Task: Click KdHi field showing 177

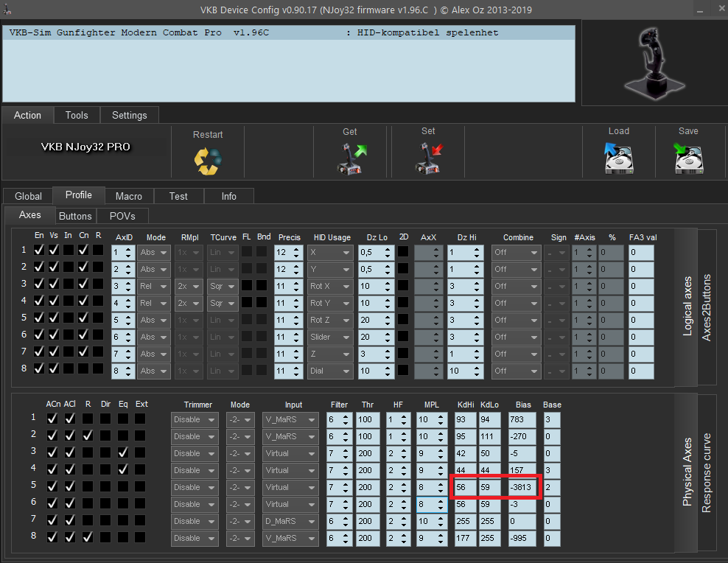Action: pos(466,539)
